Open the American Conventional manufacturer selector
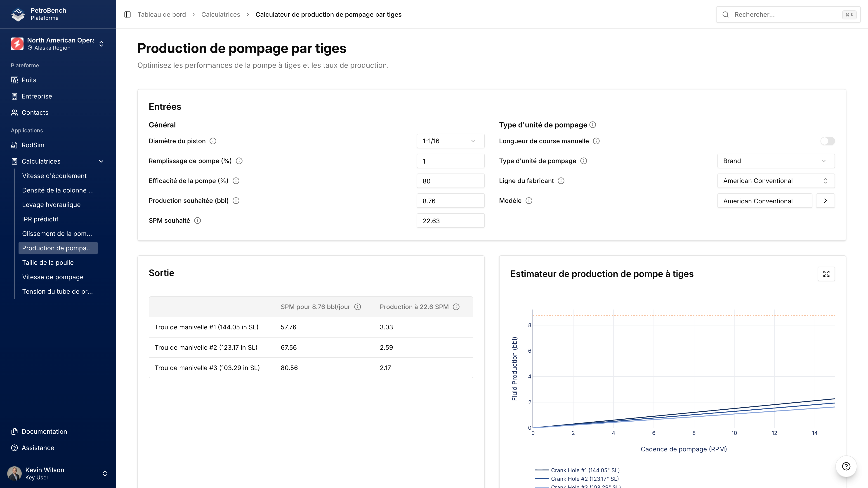This screenshot has height=488, width=868. [776, 181]
